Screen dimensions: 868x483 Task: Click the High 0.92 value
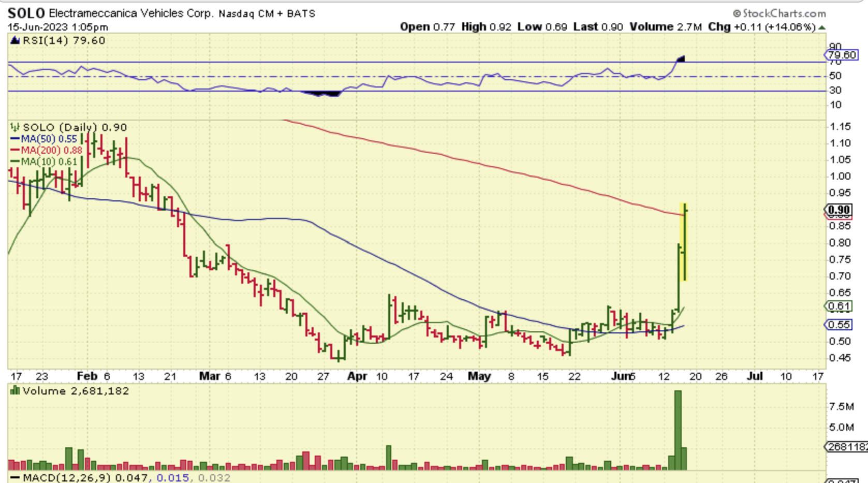(x=486, y=27)
